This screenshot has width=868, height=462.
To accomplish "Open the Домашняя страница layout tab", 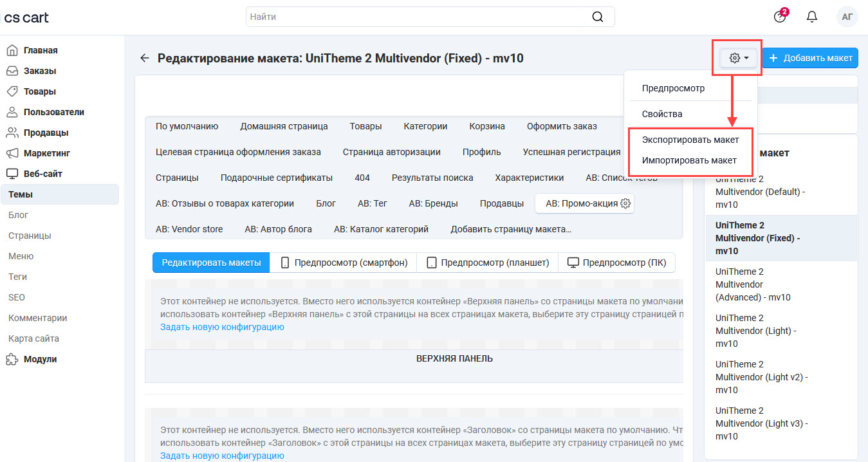I will tap(284, 126).
